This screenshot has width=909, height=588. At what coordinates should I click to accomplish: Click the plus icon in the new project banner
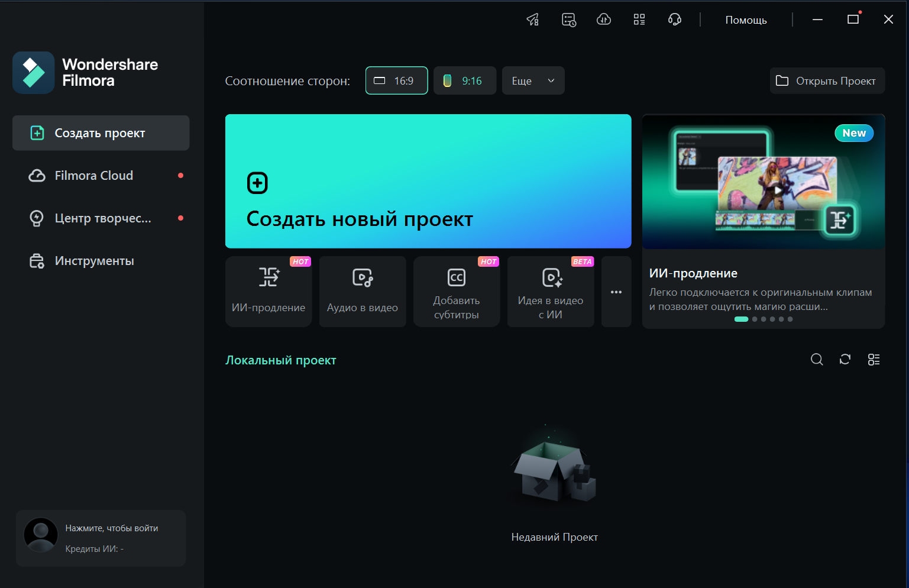click(x=257, y=183)
